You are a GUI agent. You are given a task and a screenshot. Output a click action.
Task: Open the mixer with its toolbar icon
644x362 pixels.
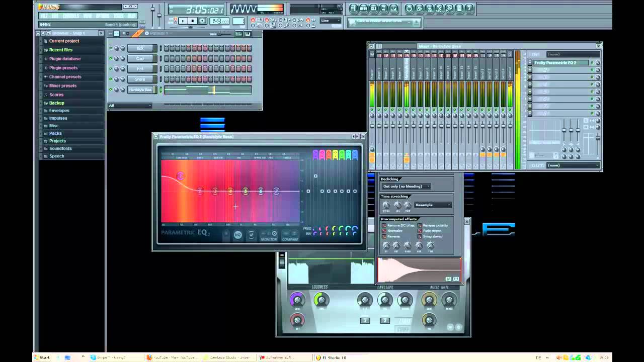[x=394, y=9]
